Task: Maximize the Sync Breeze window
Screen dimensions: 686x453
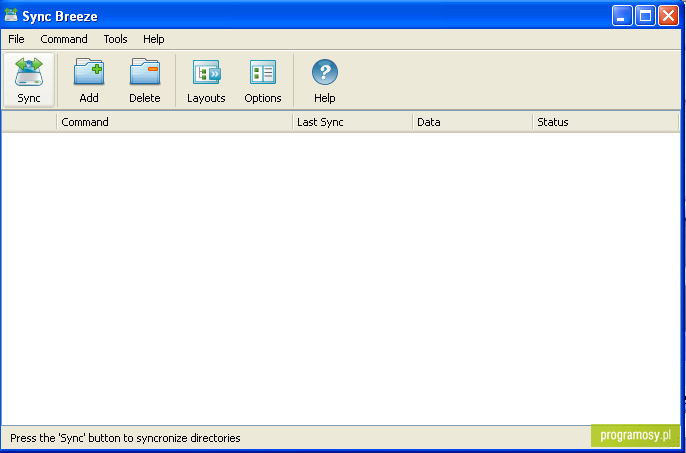Action: tap(645, 16)
